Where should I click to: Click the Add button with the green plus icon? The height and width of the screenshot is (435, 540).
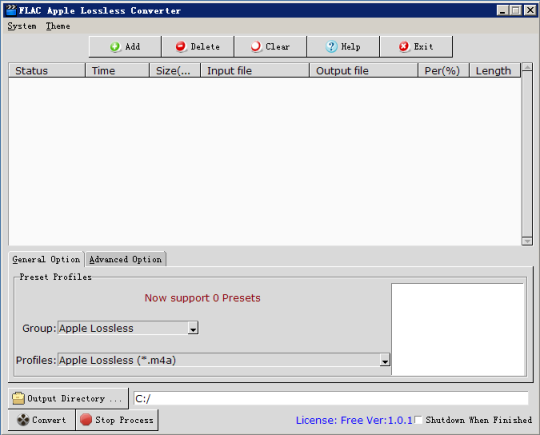pos(125,46)
